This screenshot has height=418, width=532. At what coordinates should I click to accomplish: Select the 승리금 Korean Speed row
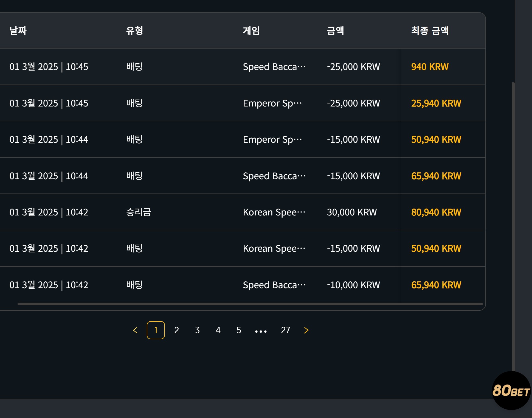[243, 212]
